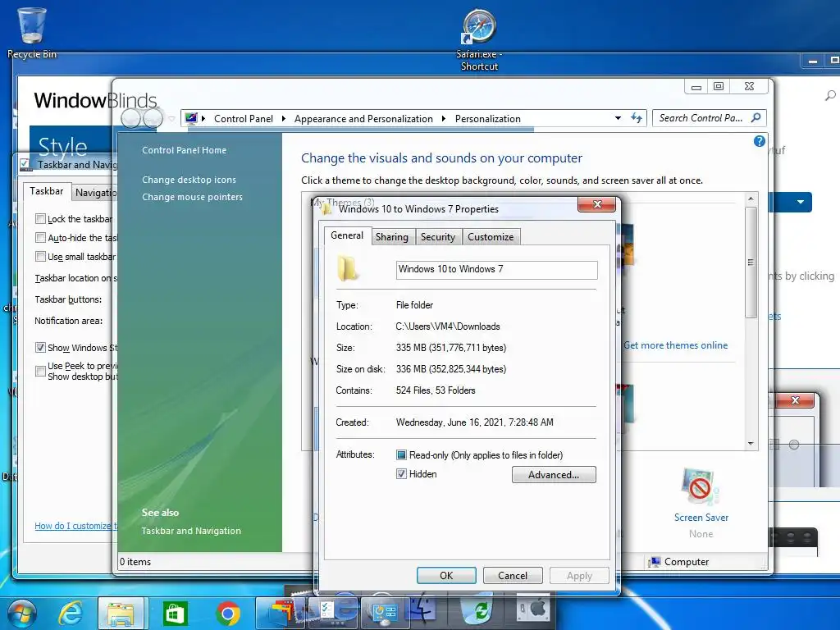Select the Taskbar tab in taskbar properties

(x=47, y=191)
